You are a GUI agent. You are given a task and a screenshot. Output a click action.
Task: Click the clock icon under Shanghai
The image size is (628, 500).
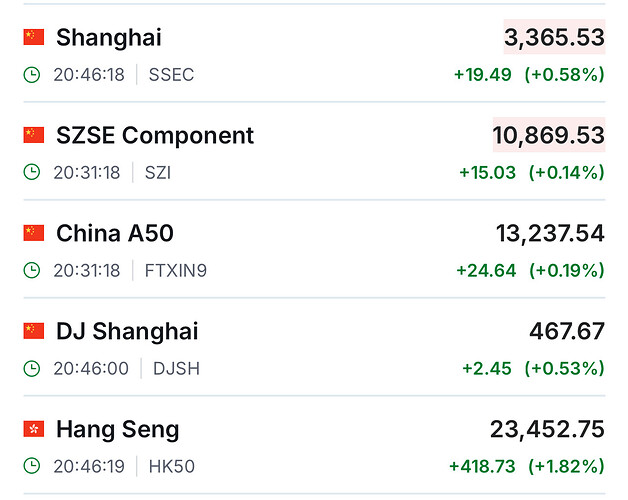(32, 75)
